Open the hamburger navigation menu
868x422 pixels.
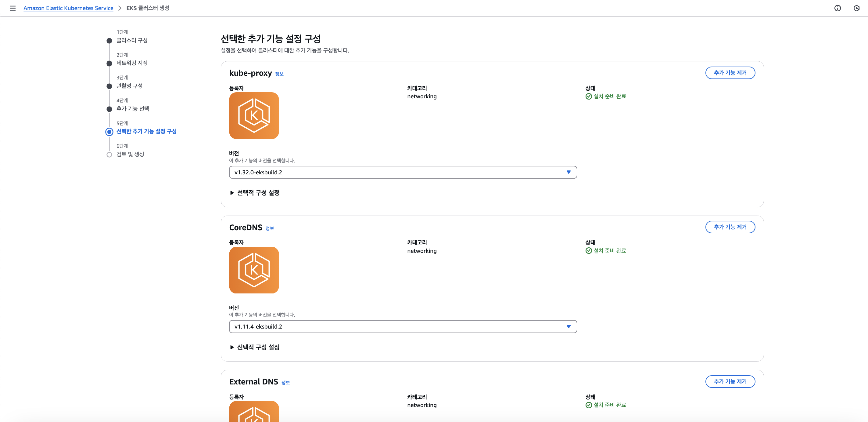coord(13,8)
